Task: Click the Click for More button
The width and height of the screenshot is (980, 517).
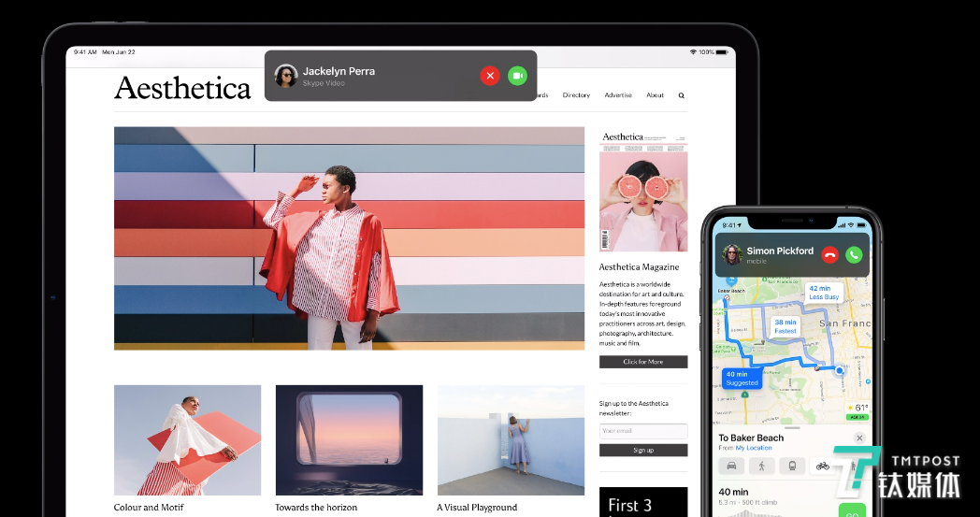Action: click(x=643, y=362)
